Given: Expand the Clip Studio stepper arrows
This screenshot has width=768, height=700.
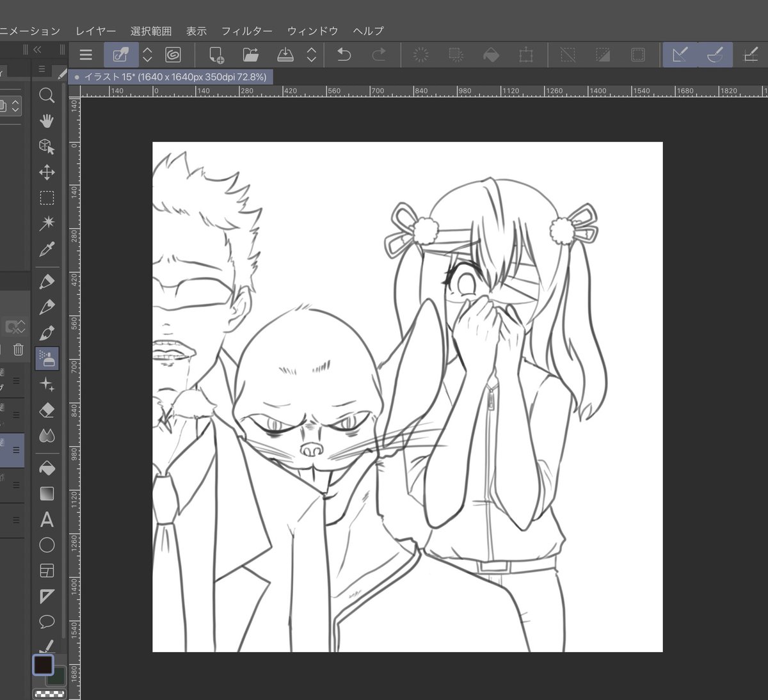Looking at the screenshot, I should tap(147, 55).
